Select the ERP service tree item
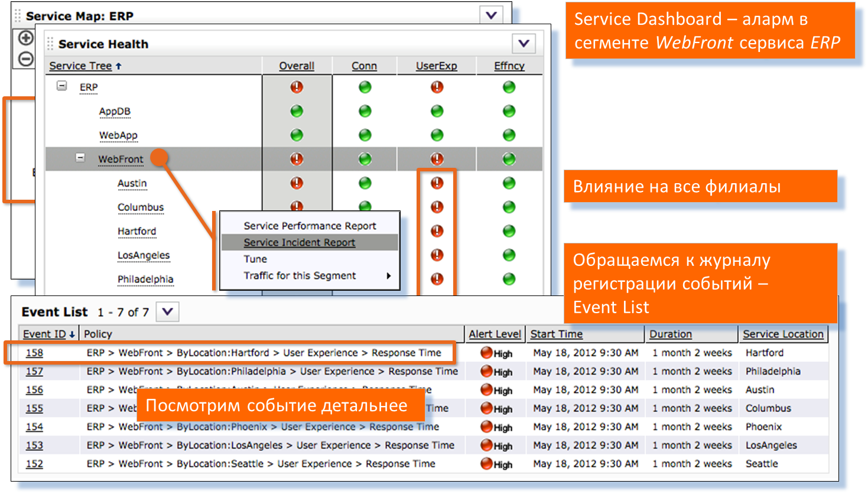This screenshot has width=868, height=494. (89, 87)
